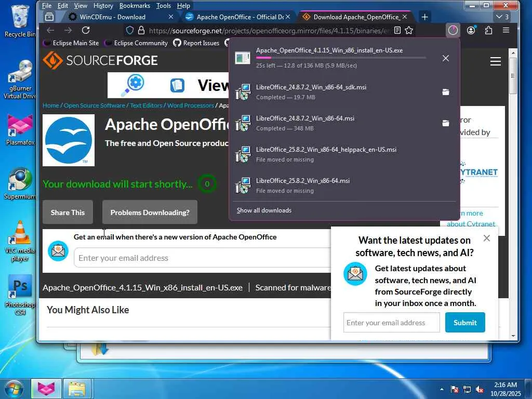Close the newsletter updates popup

click(x=487, y=238)
